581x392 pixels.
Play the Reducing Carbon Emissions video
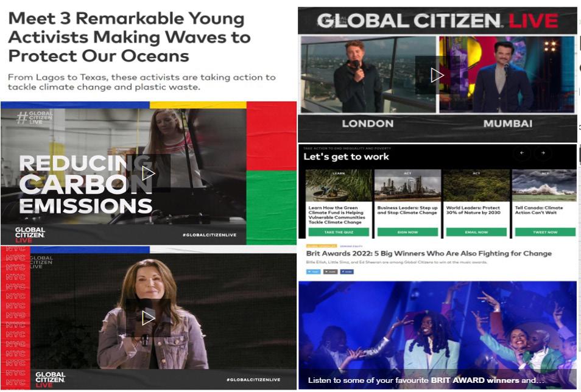click(x=148, y=173)
